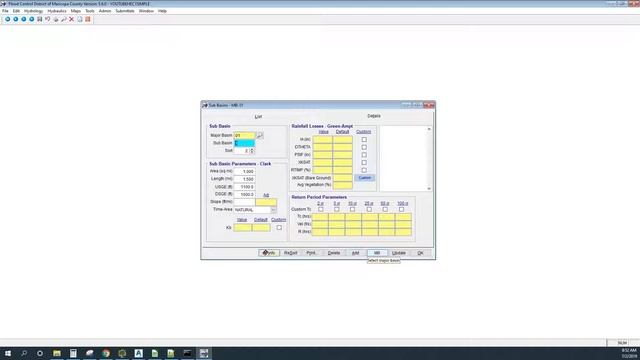Viewport: 640px width, 360px height.
Task: Click the red X delete toolbar icon
Action: 71,19
